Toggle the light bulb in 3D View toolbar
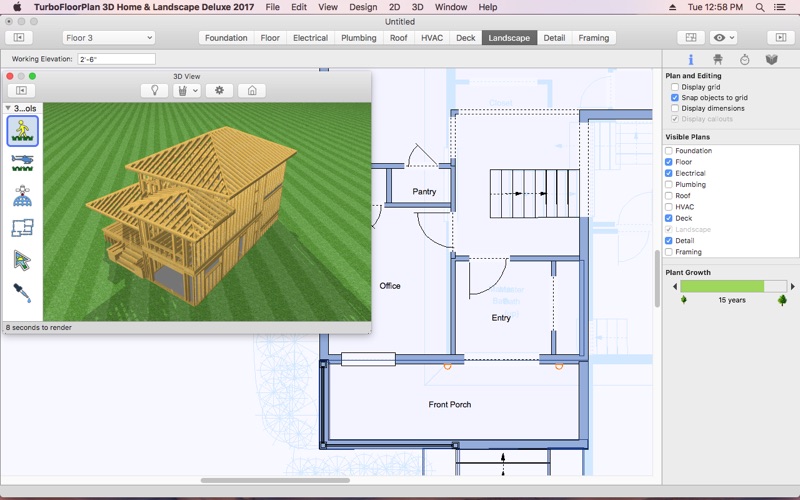This screenshot has width=800, height=500. coord(155,90)
